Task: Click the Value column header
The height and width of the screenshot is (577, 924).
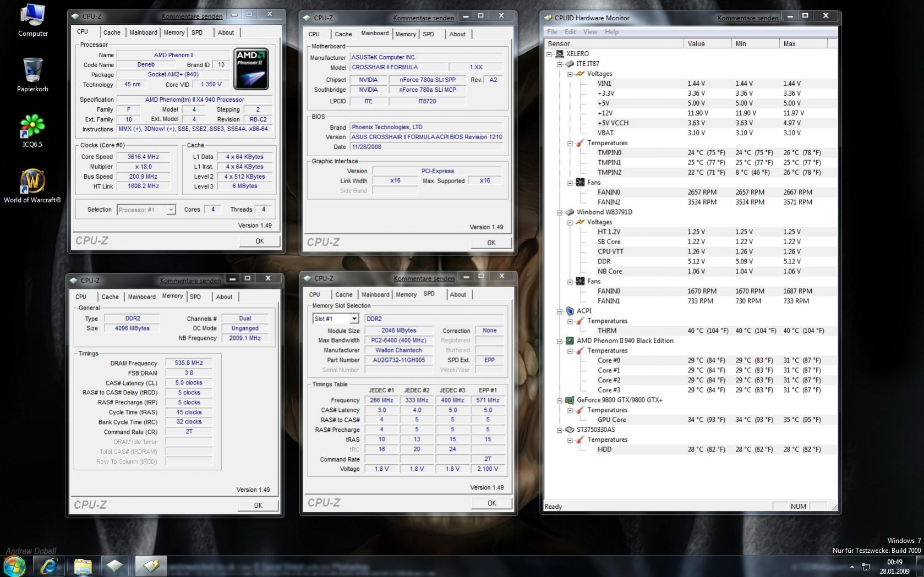Action: (x=708, y=44)
